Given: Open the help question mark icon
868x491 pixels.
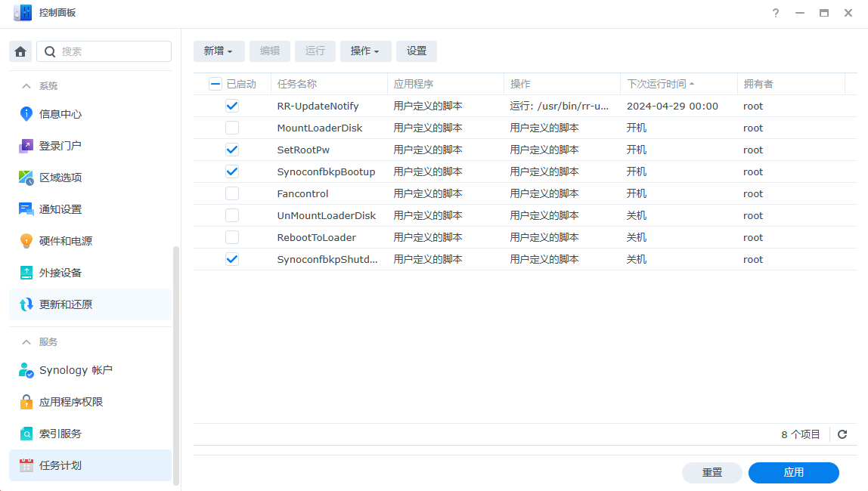Looking at the screenshot, I should coord(776,13).
